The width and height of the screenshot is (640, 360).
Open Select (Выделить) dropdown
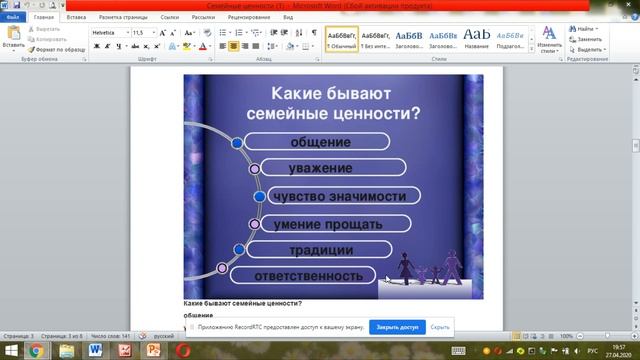click(x=588, y=49)
